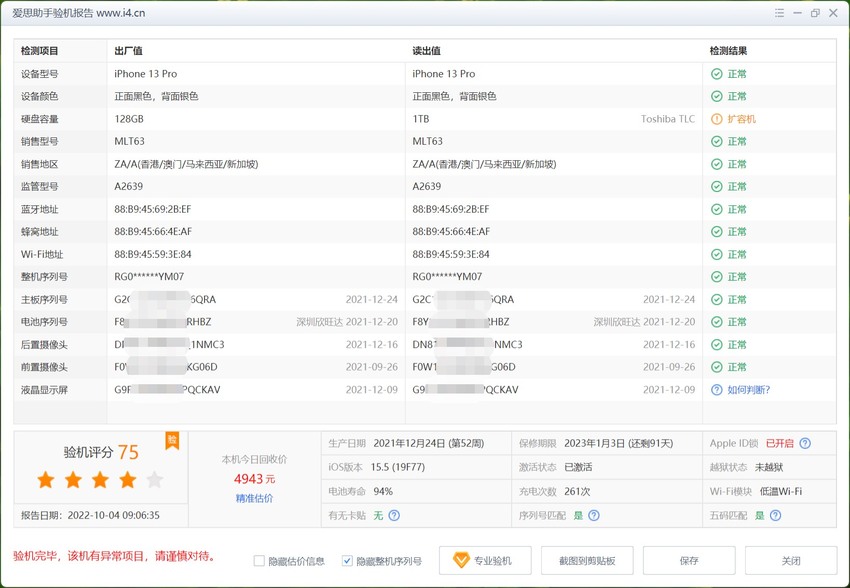Click the green check icon for 电池序列号 row
The width and height of the screenshot is (850, 588).
pos(717,322)
